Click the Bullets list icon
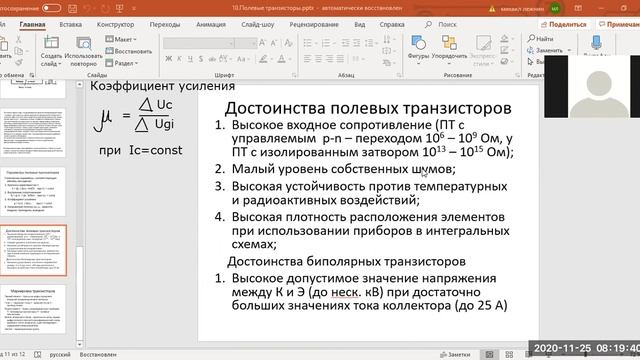The width and height of the screenshot is (640, 360). point(308,43)
